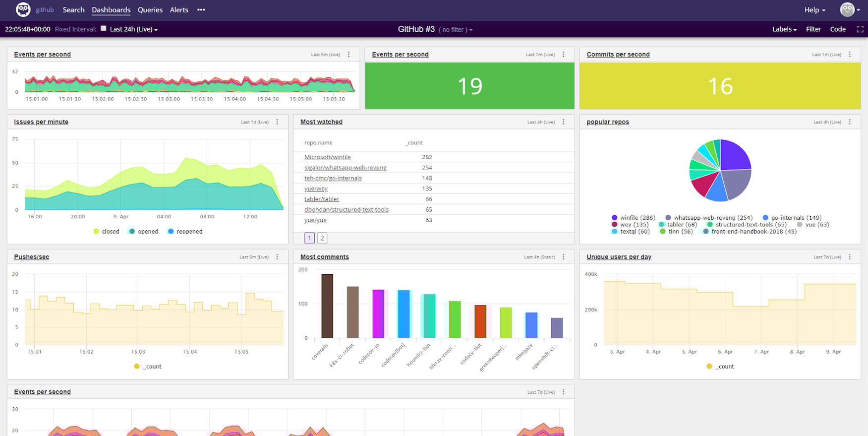Viewport: 868px width, 436px height.
Task: Open options menu for Pushes/sec panel
Action: tap(277, 257)
